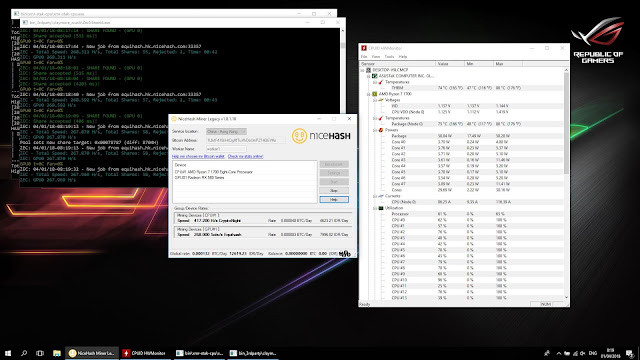Click the Powers flame icon in HWMonitor

coord(381,130)
